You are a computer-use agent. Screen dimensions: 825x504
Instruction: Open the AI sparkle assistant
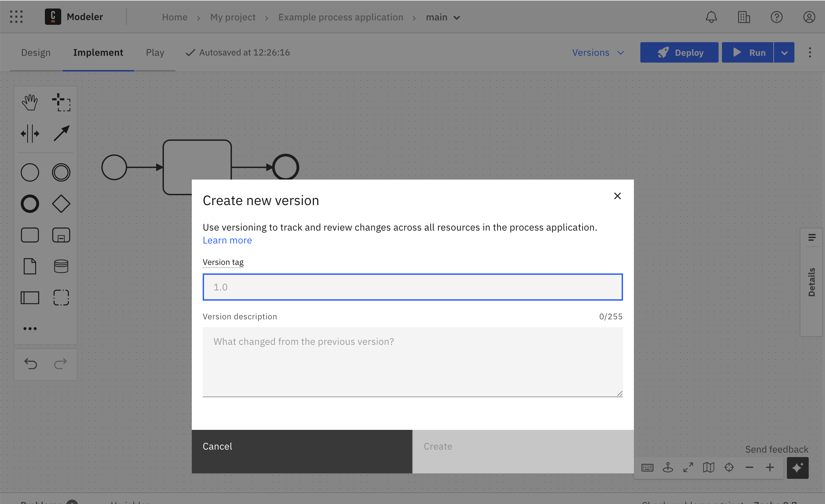pyautogui.click(x=797, y=468)
